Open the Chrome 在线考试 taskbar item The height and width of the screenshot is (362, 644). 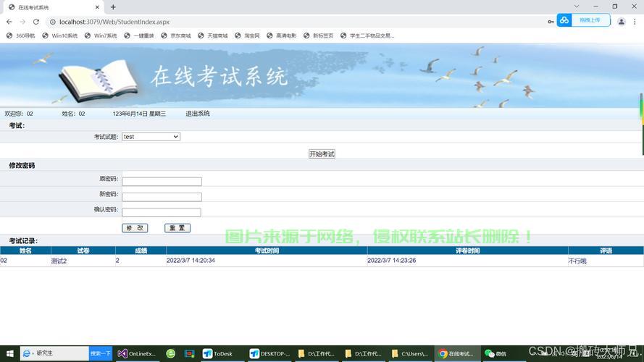pos(457,353)
